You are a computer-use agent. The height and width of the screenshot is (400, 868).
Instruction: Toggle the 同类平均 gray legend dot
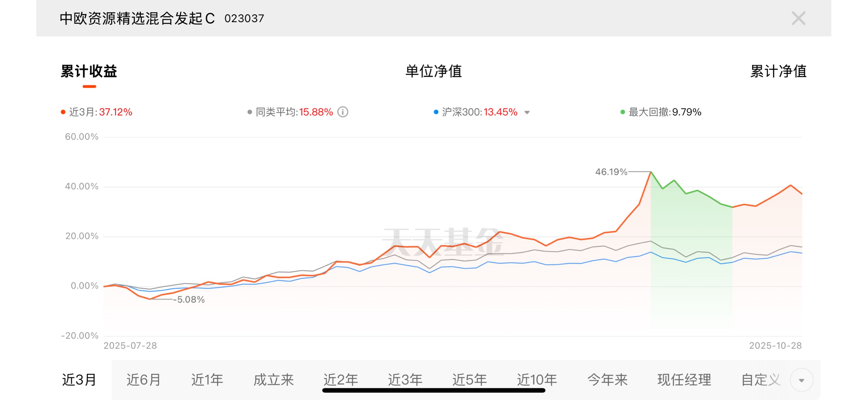(x=250, y=112)
